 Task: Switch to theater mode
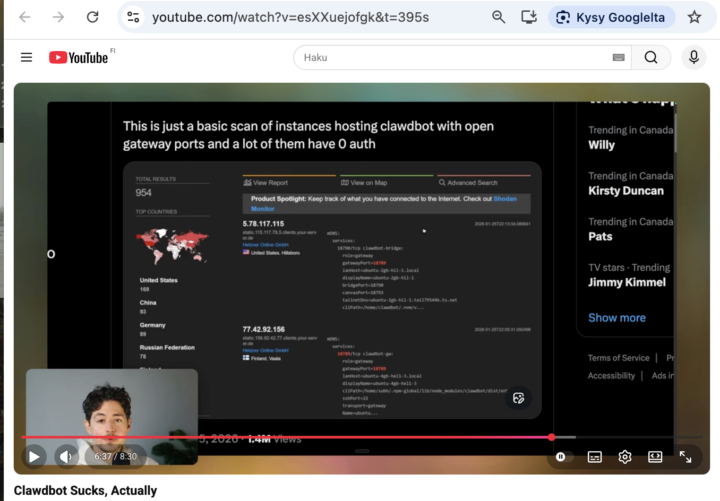coord(655,456)
